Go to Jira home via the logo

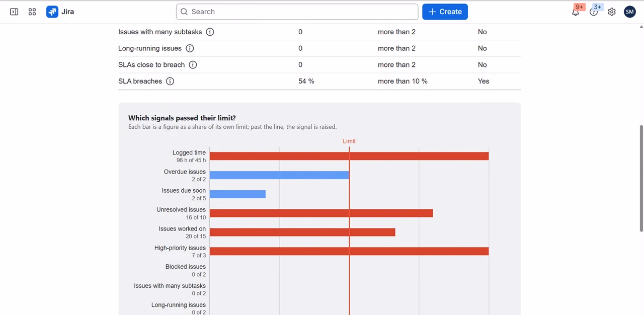(x=60, y=12)
